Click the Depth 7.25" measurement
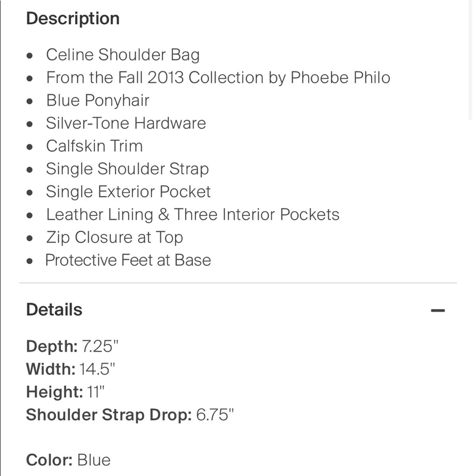This screenshot has width=476, height=476. [x=72, y=347]
